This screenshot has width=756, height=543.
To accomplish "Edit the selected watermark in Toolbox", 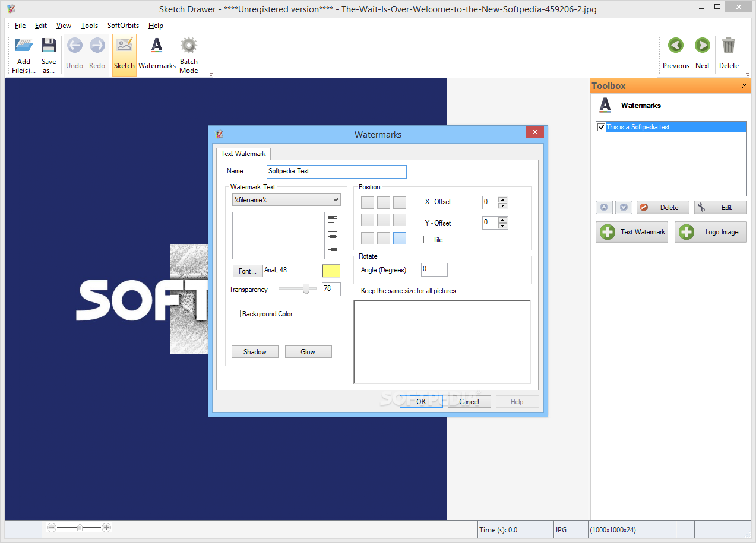I will coord(720,208).
